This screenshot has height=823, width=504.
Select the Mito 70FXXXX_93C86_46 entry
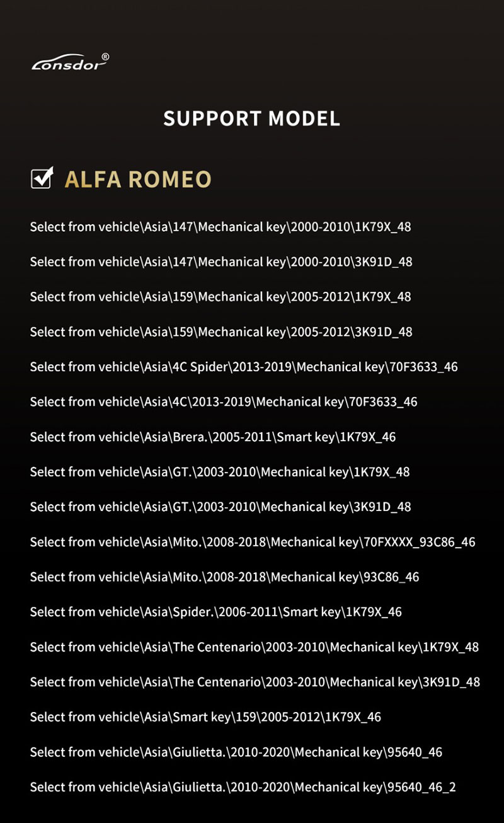[253, 542]
